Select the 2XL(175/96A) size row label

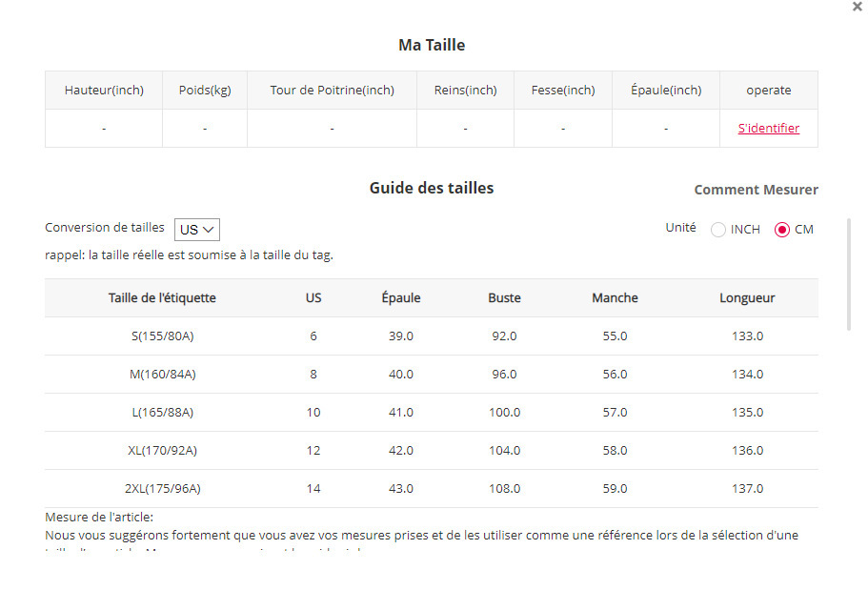click(162, 489)
